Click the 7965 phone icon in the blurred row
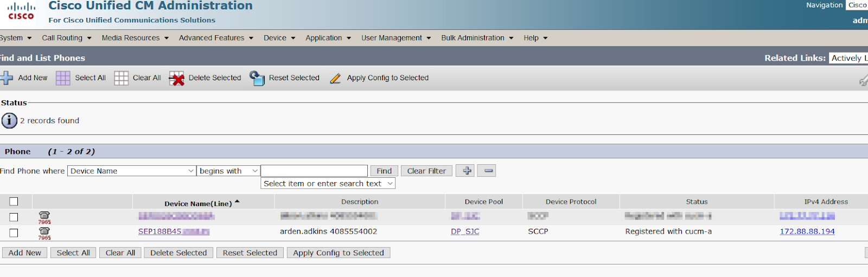Image resolution: width=868 pixels, height=277 pixels. [x=44, y=217]
